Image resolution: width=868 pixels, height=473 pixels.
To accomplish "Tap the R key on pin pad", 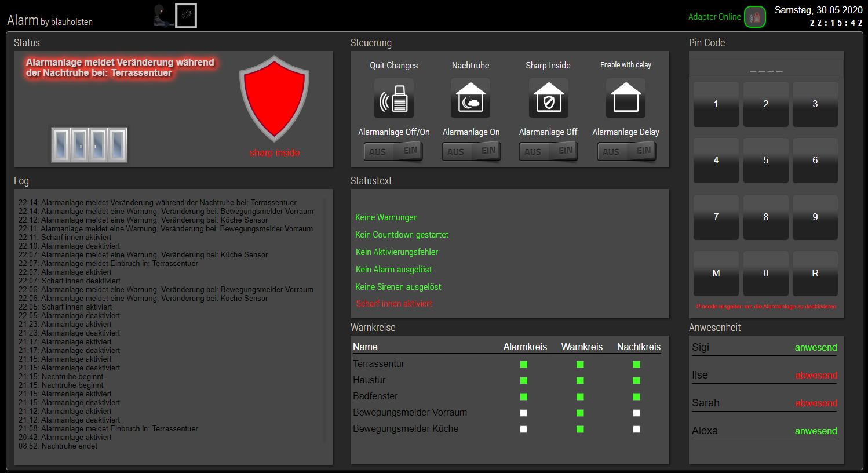I will coord(815,274).
